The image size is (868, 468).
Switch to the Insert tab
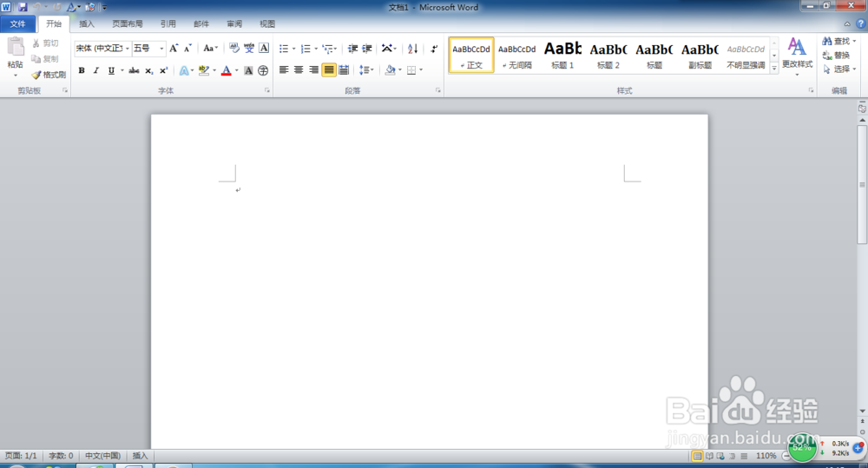pos(87,23)
